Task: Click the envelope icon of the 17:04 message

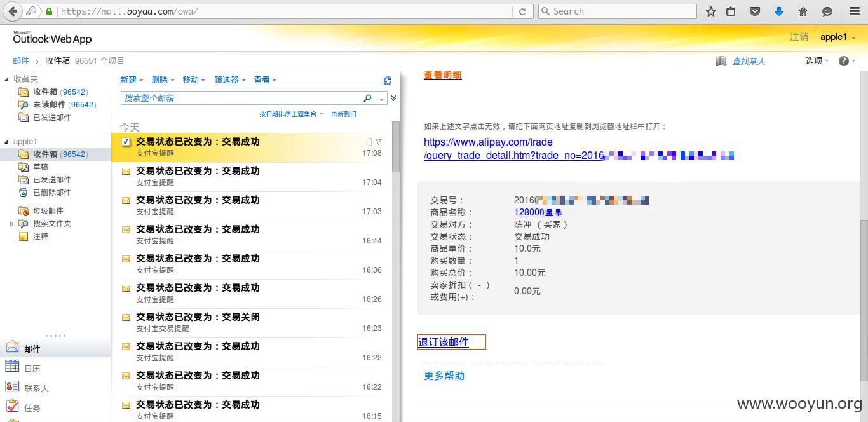Action: (126, 171)
